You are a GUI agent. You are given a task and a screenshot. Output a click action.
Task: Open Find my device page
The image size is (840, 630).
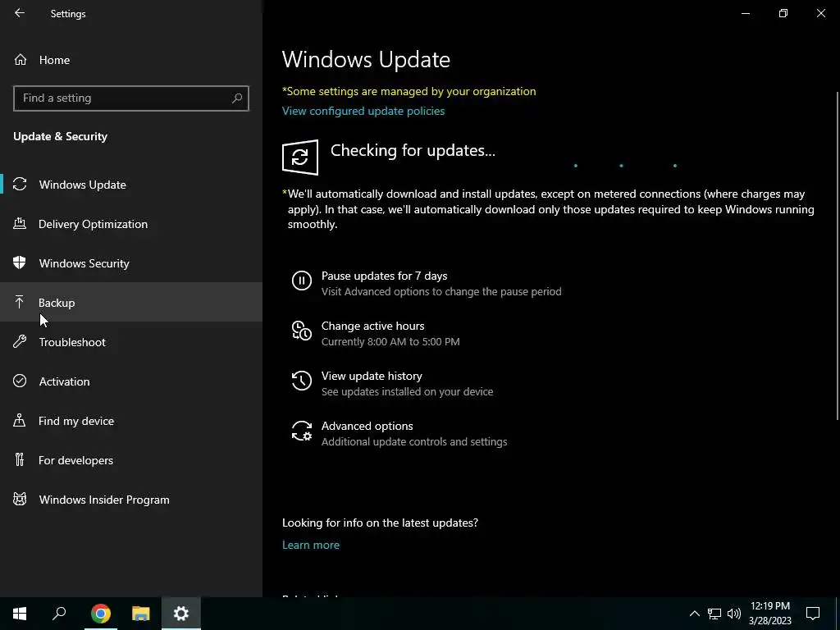131,421
